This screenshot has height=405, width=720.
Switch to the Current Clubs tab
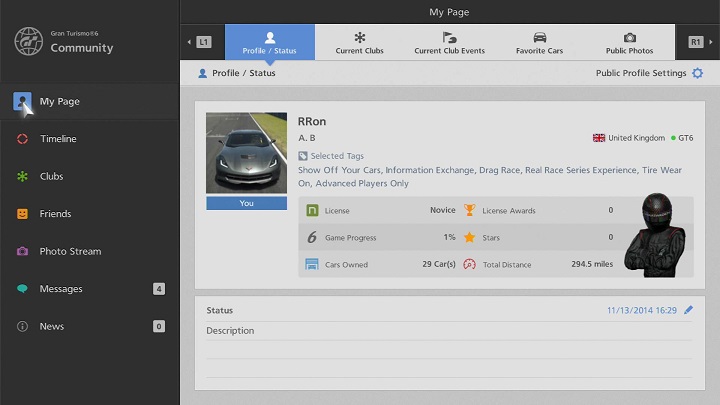360,42
